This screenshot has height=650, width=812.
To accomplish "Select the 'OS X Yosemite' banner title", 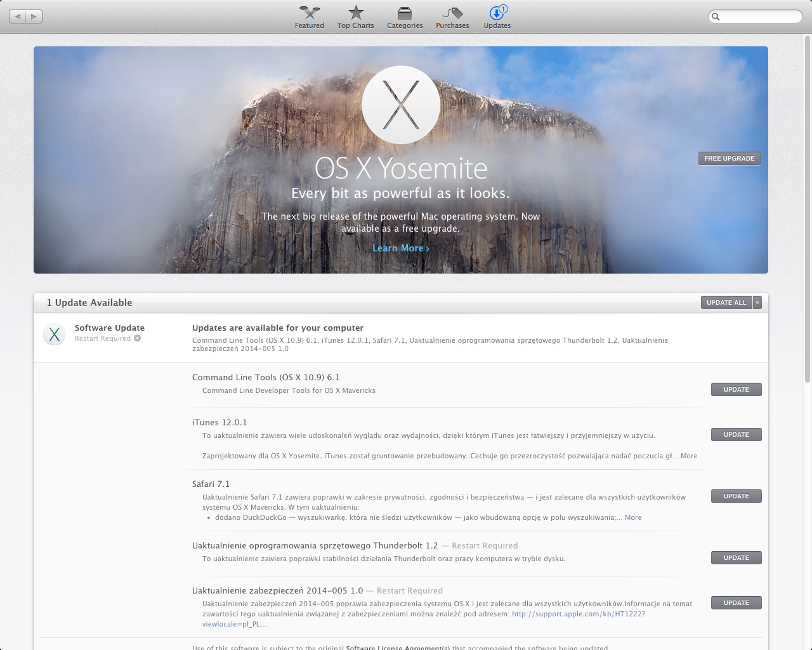I will point(401,168).
